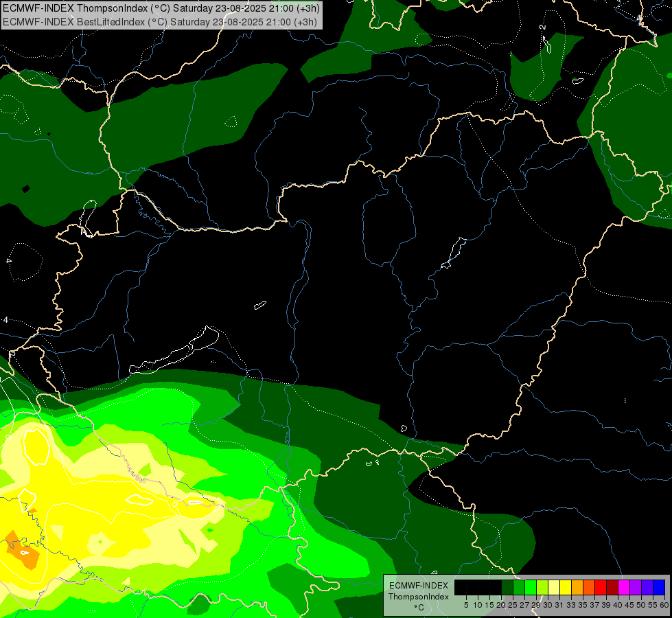
Task: Choose the bright red 37–39 legend swatch
Action: point(601,587)
